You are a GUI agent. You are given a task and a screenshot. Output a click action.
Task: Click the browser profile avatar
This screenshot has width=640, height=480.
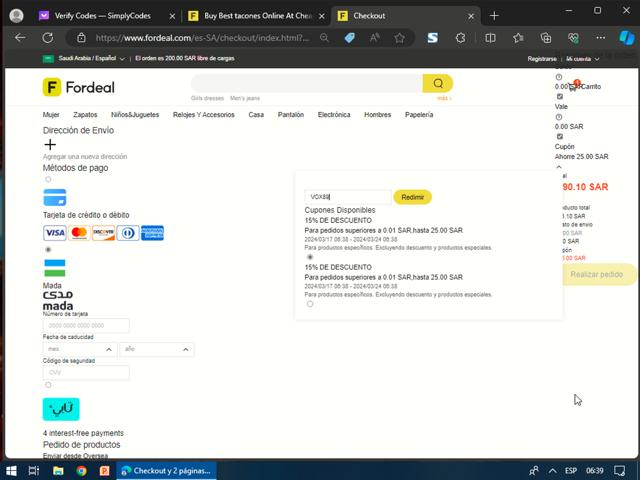[x=16, y=16]
